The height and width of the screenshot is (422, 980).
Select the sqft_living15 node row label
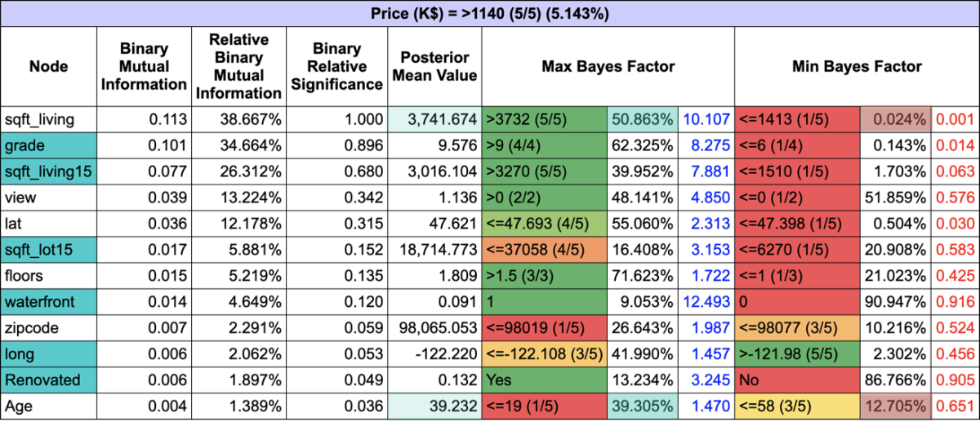pos(49,171)
